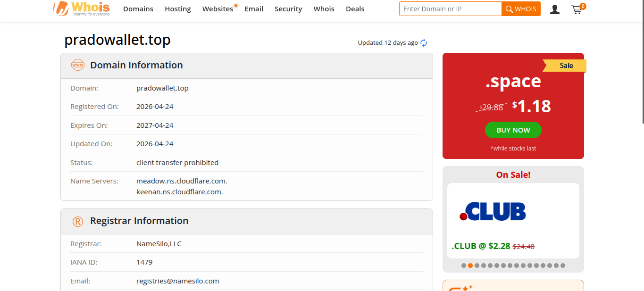Select the first carousel dot under On Sale
The height and width of the screenshot is (291, 644).
(464, 266)
